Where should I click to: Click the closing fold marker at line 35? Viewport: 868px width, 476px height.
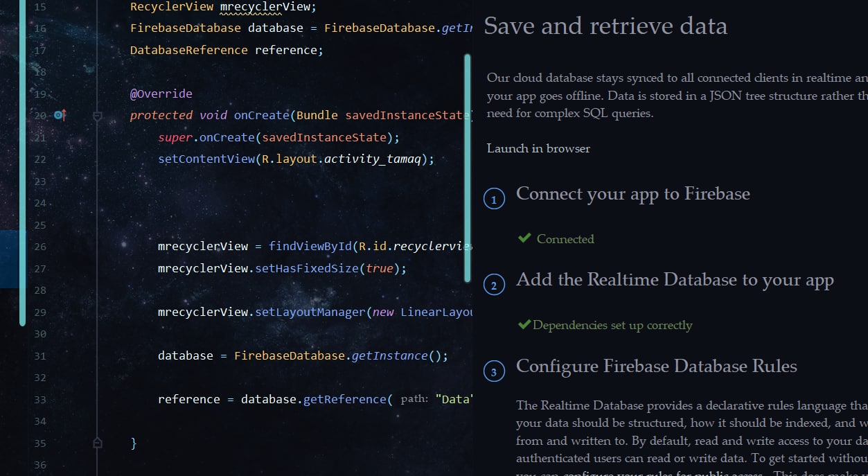97,443
